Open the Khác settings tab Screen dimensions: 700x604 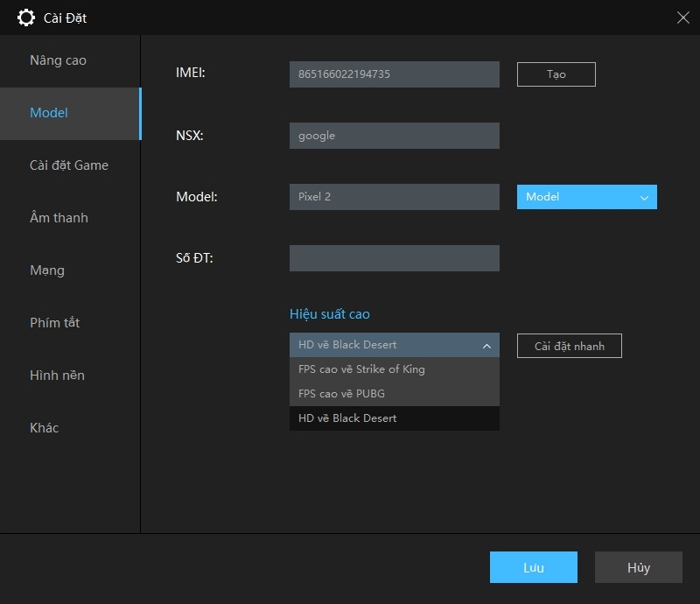click(44, 428)
